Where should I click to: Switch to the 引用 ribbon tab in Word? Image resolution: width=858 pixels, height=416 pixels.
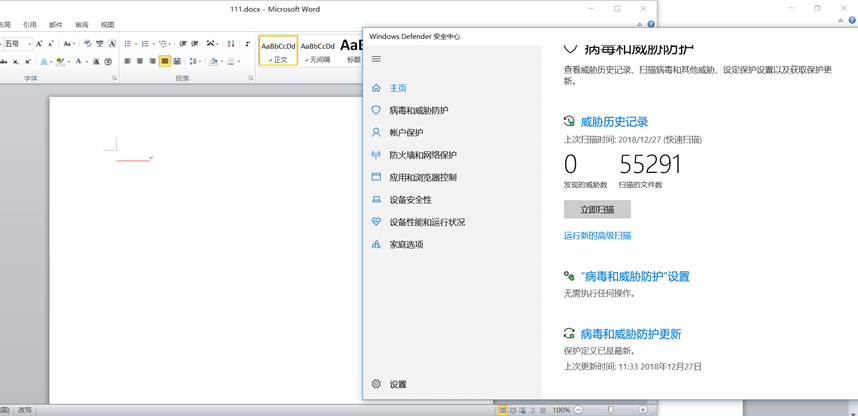point(30,25)
